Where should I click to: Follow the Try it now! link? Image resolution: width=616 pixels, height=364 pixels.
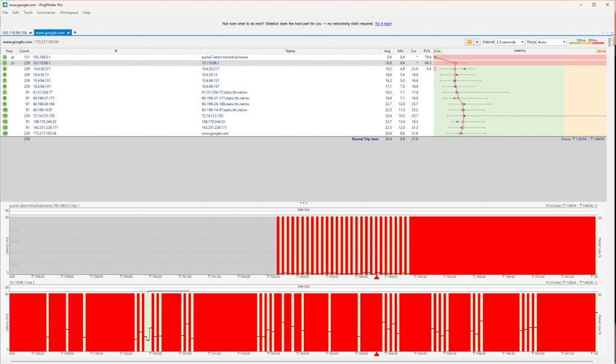tap(383, 23)
